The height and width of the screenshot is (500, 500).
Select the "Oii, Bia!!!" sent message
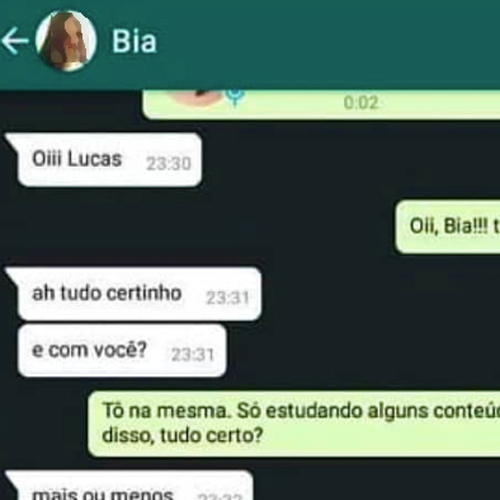click(x=448, y=227)
